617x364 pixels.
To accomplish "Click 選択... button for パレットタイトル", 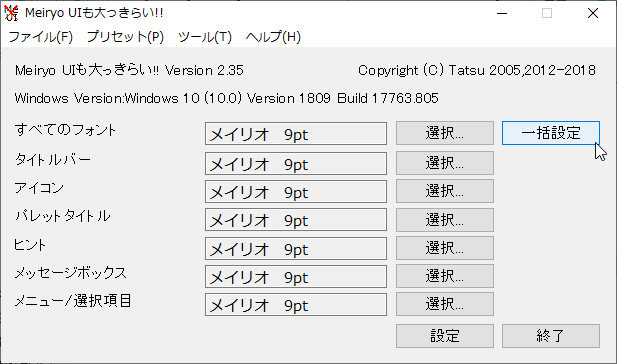I will click(445, 220).
